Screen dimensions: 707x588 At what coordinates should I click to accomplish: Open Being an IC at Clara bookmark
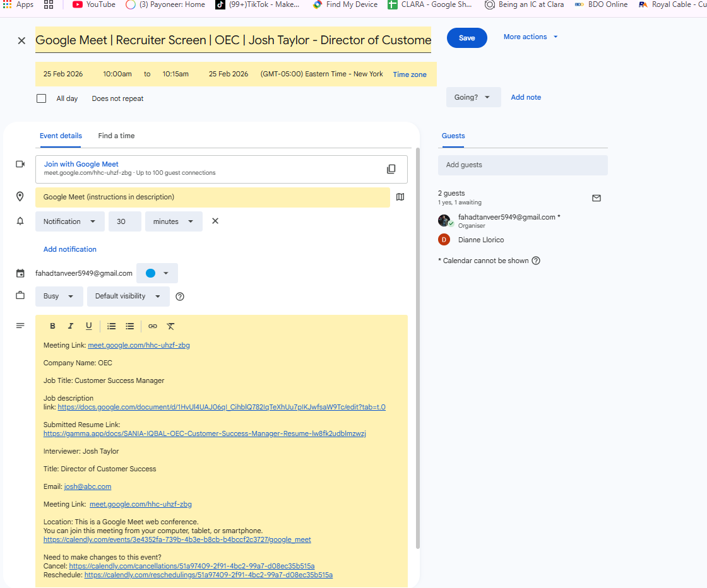point(524,4)
